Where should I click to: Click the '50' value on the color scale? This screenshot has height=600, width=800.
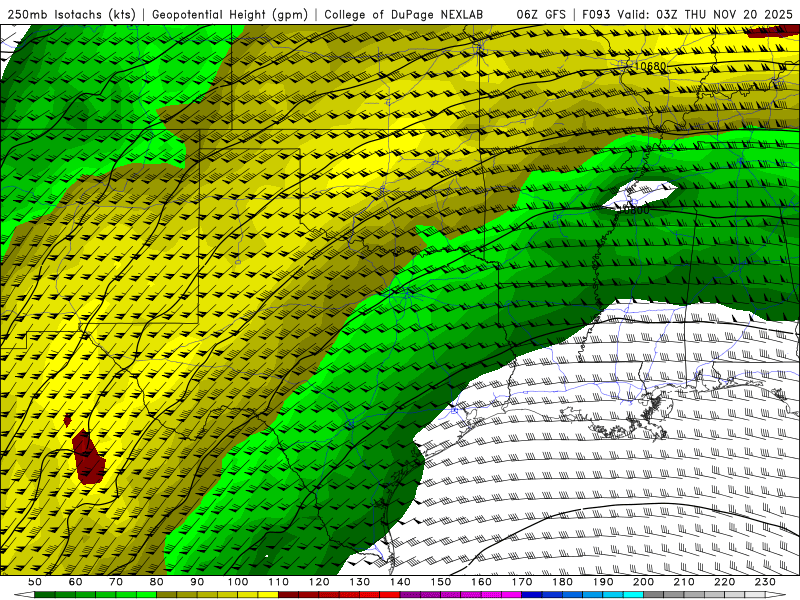(35, 582)
